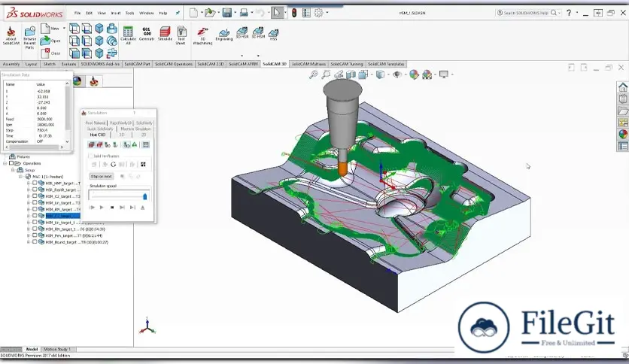This screenshot has height=364, width=629.
Task: Click the Simulation Data vertical scrollbar
Action: (68, 112)
